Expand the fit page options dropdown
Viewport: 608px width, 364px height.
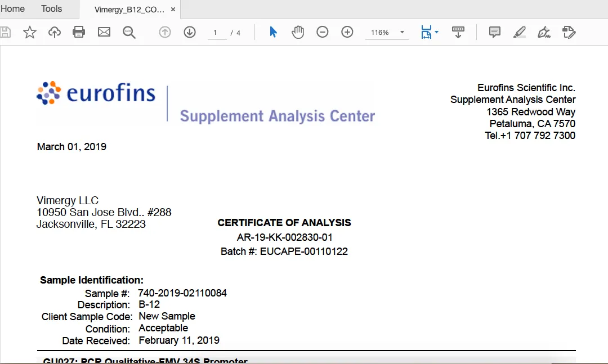436,33
